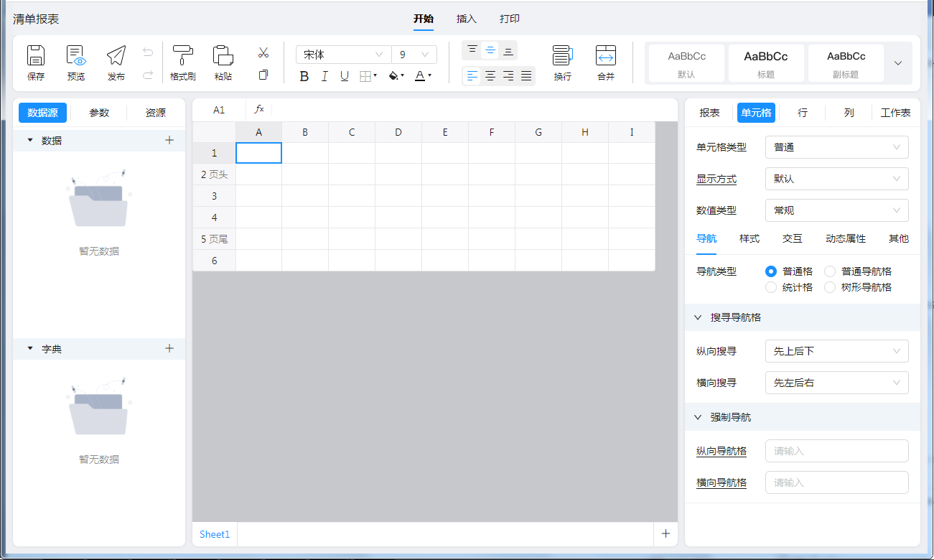Image resolution: width=934 pixels, height=560 pixels.
Task: Open the 单元格类型 dropdown showing 普通
Action: pyautogui.click(x=836, y=147)
